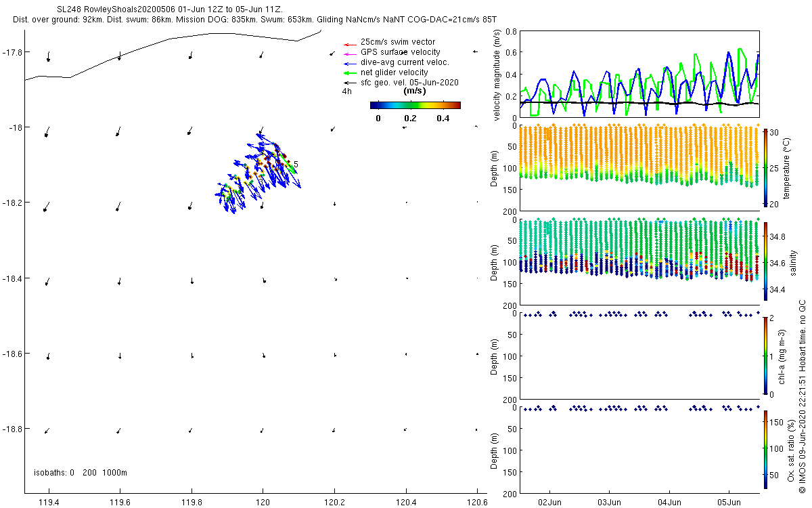812x508 pixels.
Task: Click latitude label '-18.2' on map axis
Action: pos(12,203)
